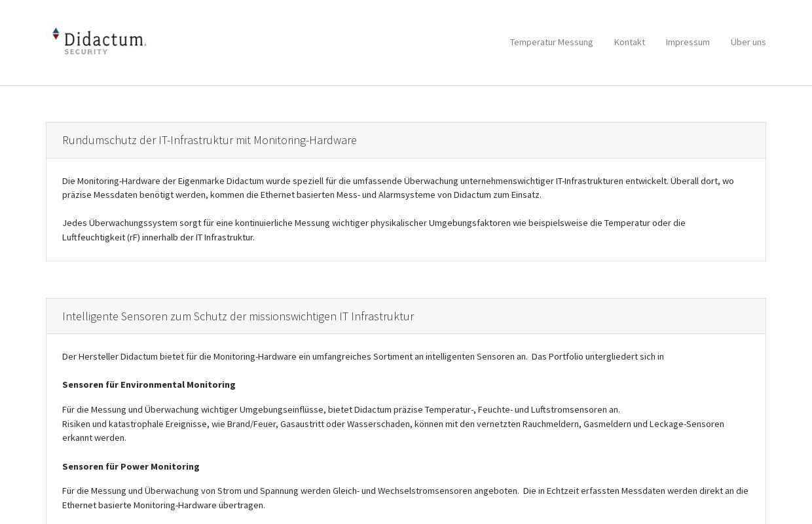Click the Rundumschutz der IT-Infrastruktur heading

click(x=210, y=140)
